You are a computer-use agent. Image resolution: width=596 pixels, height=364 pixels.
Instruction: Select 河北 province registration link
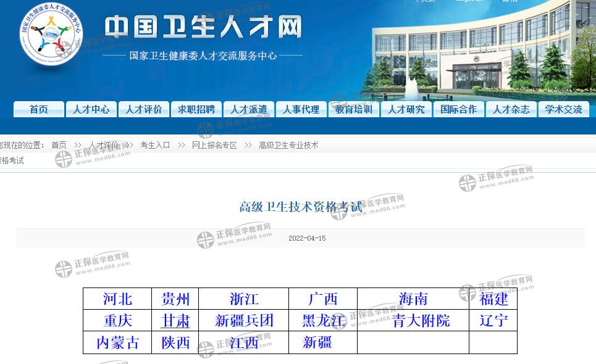tap(116, 299)
